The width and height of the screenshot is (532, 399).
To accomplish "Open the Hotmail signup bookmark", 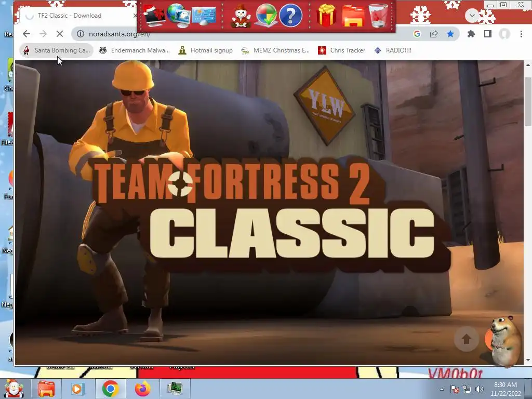I will point(206,50).
